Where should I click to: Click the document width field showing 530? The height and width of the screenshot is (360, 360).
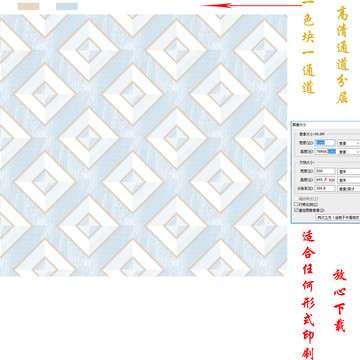pos(325,171)
